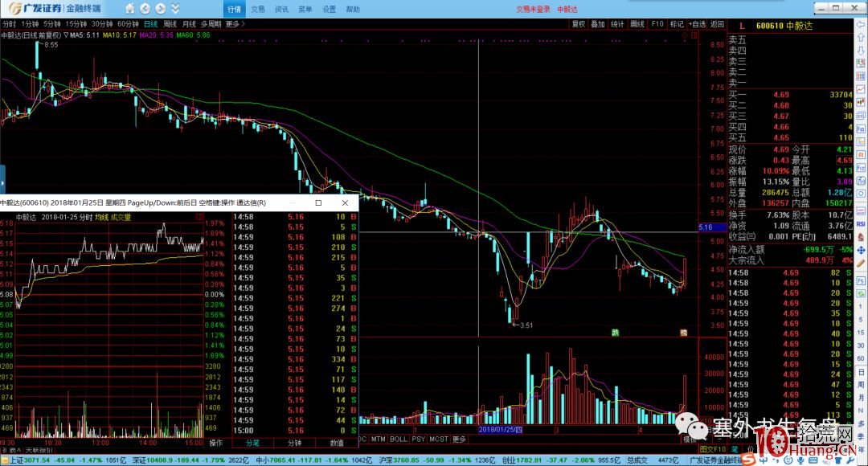
Task: Click the 深证 index in status bar
Action: 191,460
